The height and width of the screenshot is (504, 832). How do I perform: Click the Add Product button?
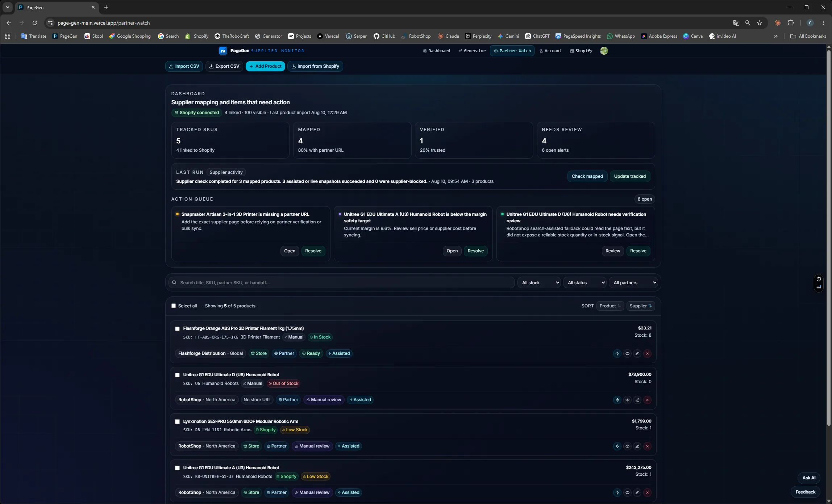[x=265, y=66]
